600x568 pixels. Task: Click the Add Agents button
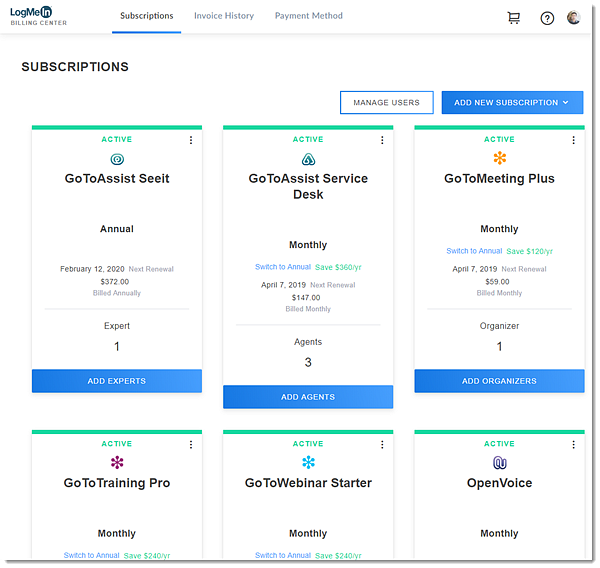pos(308,397)
